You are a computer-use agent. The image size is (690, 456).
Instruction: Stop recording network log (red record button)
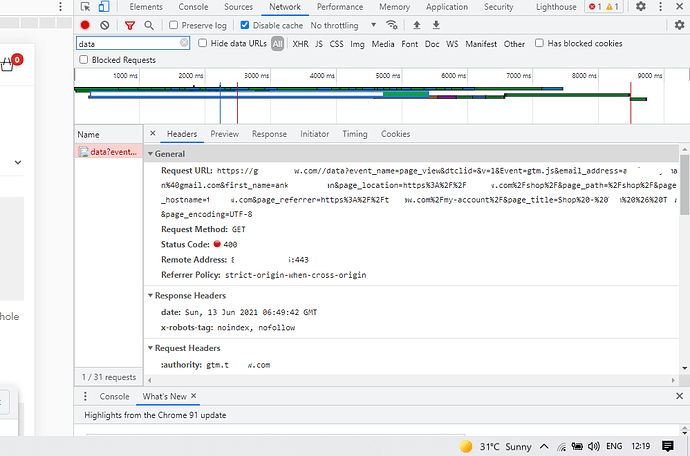point(85,25)
